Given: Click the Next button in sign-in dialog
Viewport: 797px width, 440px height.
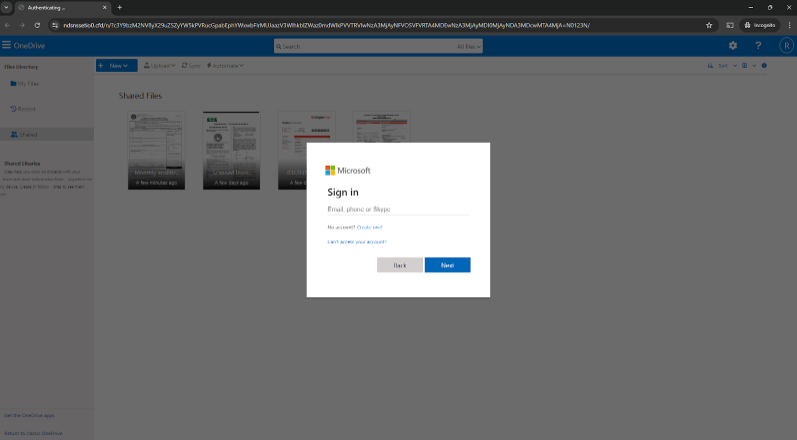Looking at the screenshot, I should 447,265.
